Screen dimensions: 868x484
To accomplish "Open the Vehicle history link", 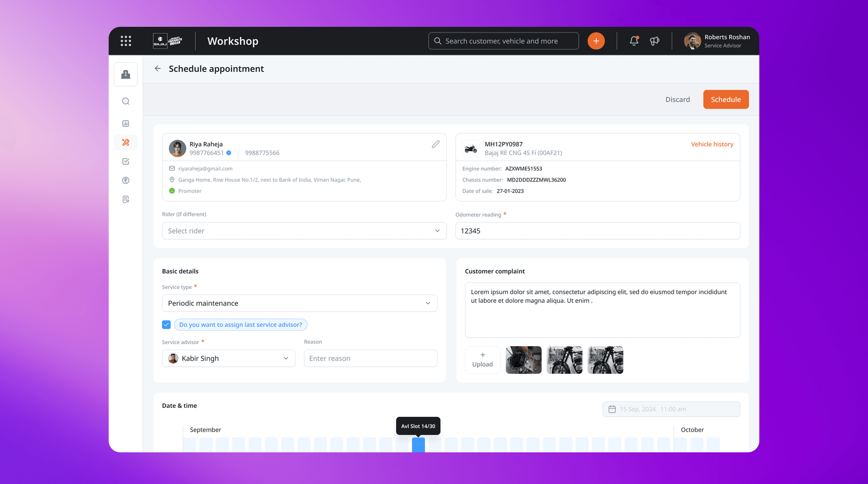I will click(712, 144).
